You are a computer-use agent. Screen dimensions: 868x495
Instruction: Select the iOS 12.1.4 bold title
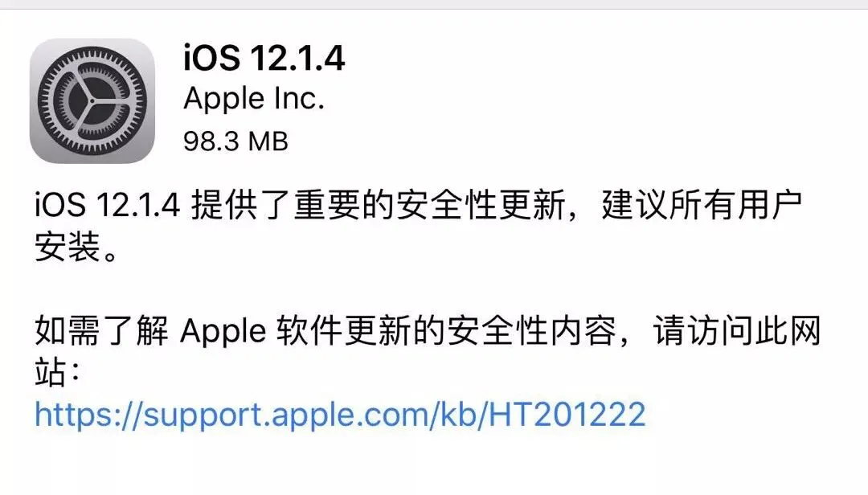click(264, 58)
